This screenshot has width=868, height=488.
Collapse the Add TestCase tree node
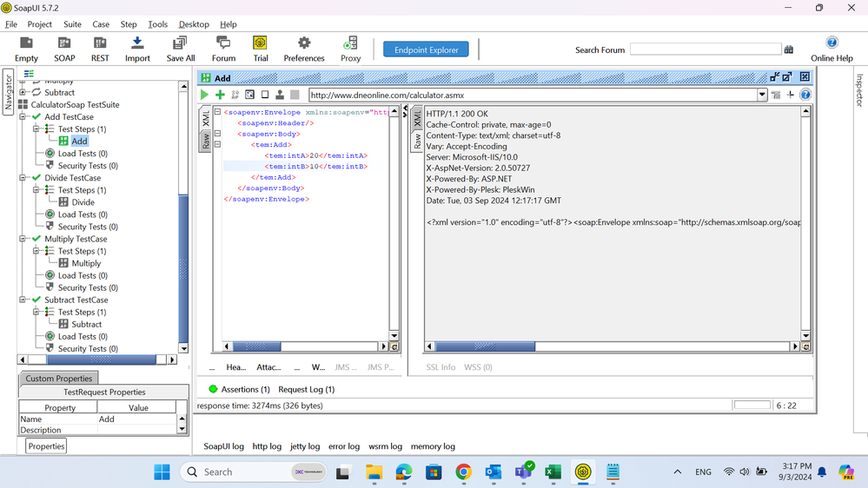pyautogui.click(x=24, y=117)
